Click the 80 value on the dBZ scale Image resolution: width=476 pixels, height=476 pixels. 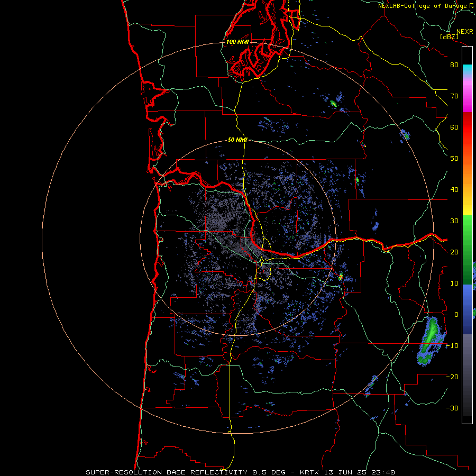click(454, 65)
